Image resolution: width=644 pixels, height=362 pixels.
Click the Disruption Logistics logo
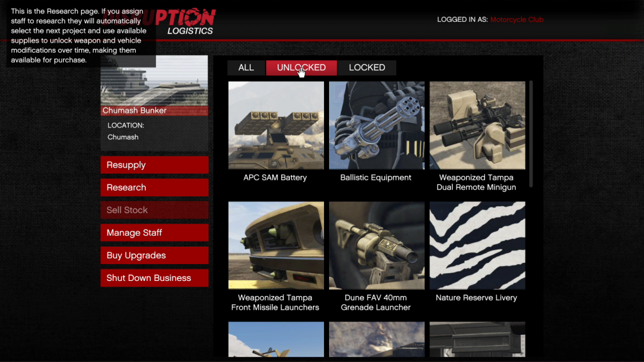(185, 21)
